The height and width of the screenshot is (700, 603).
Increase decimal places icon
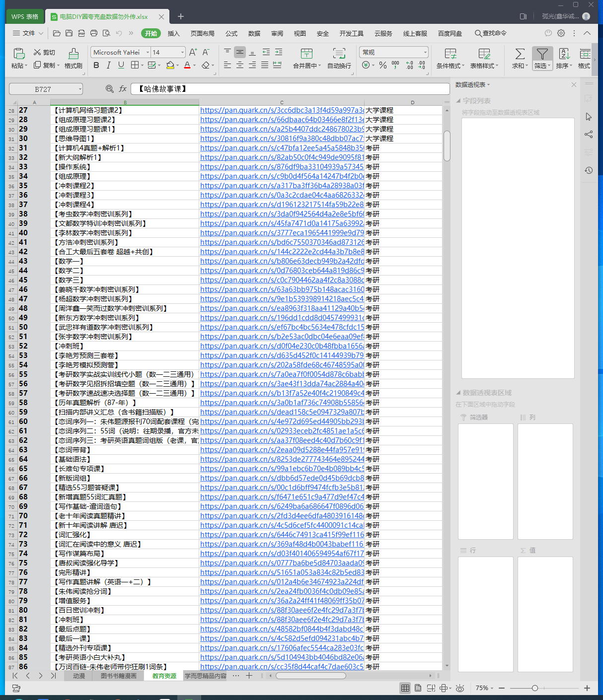[409, 65]
